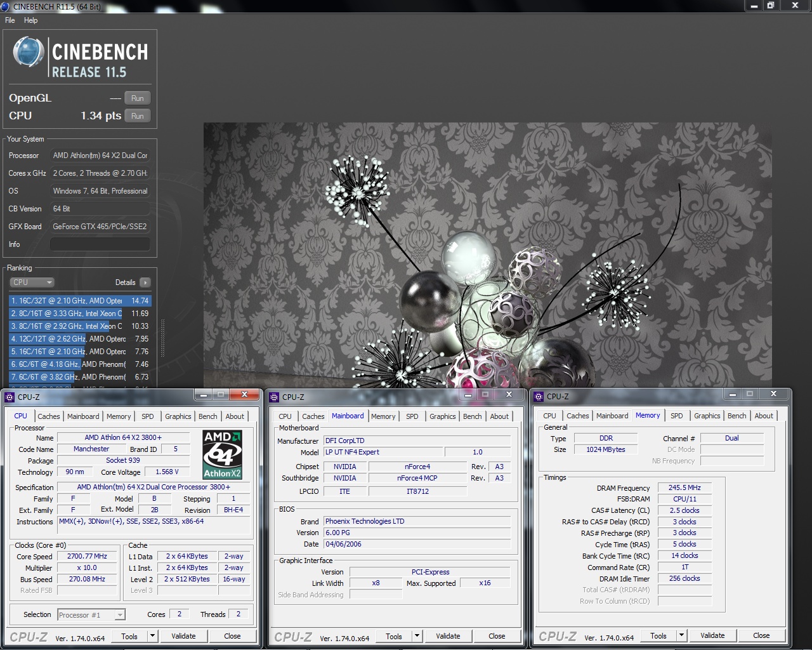Minimize the Cinebench window

point(754,6)
